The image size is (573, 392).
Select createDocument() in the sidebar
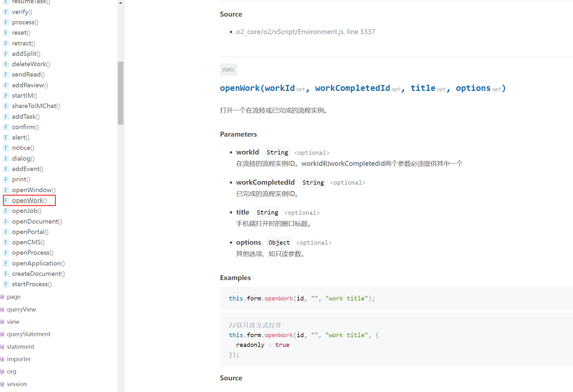coord(38,274)
